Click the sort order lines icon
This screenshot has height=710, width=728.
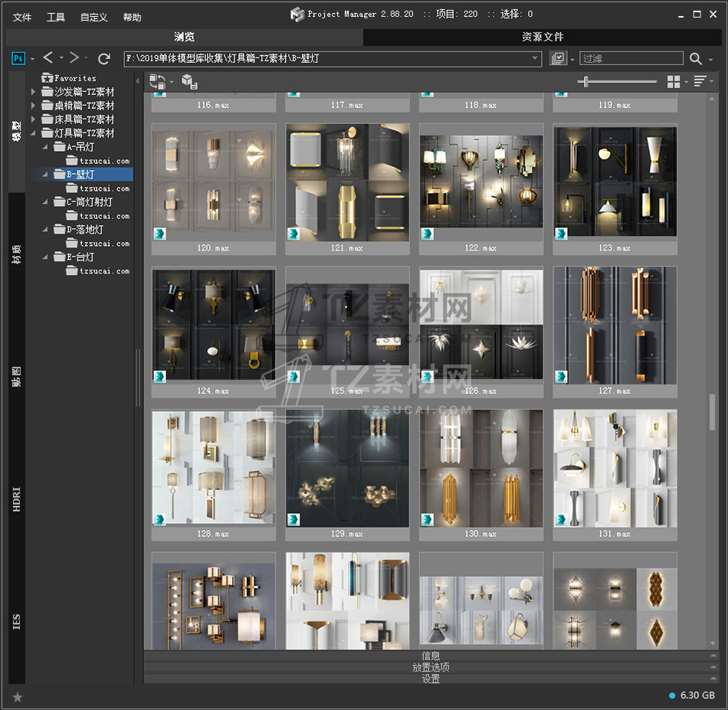(x=701, y=82)
